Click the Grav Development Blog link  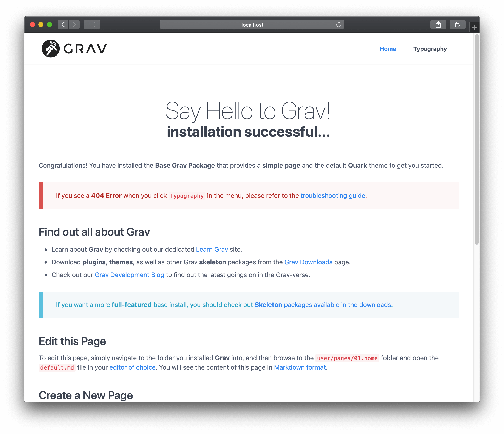point(129,274)
